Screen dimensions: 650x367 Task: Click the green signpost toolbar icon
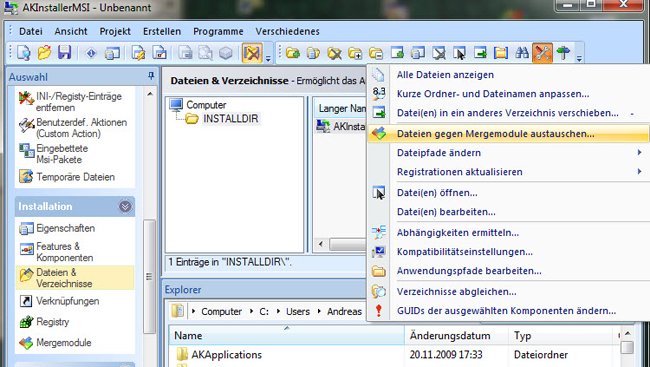pyautogui.click(x=563, y=53)
